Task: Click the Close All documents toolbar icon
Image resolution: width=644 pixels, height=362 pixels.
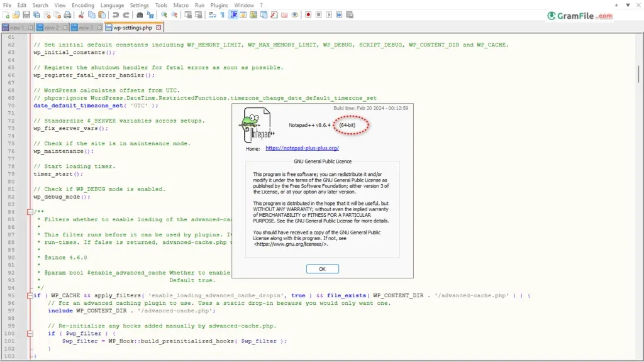Action: point(57,15)
